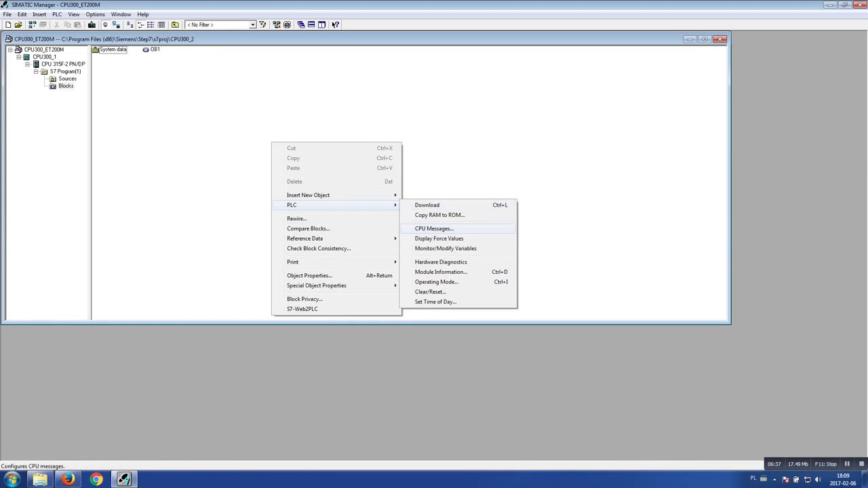Screen dimensions: 868x488
Task: Select the Small Icons view icon
Action: (x=140, y=24)
